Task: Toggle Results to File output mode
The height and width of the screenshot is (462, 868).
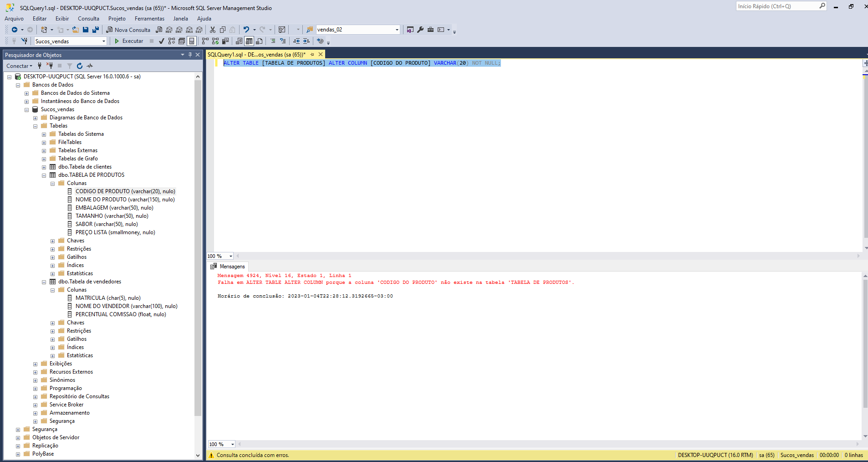Action: point(259,41)
